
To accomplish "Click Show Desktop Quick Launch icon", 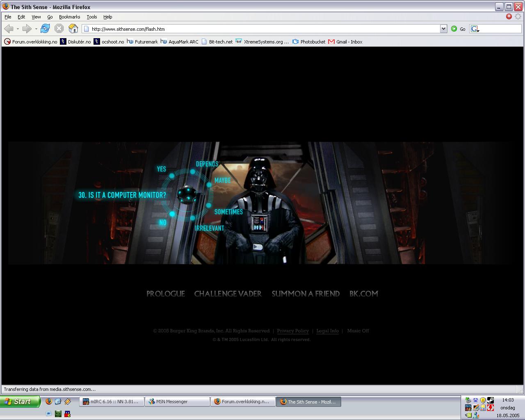I will coord(49,414).
